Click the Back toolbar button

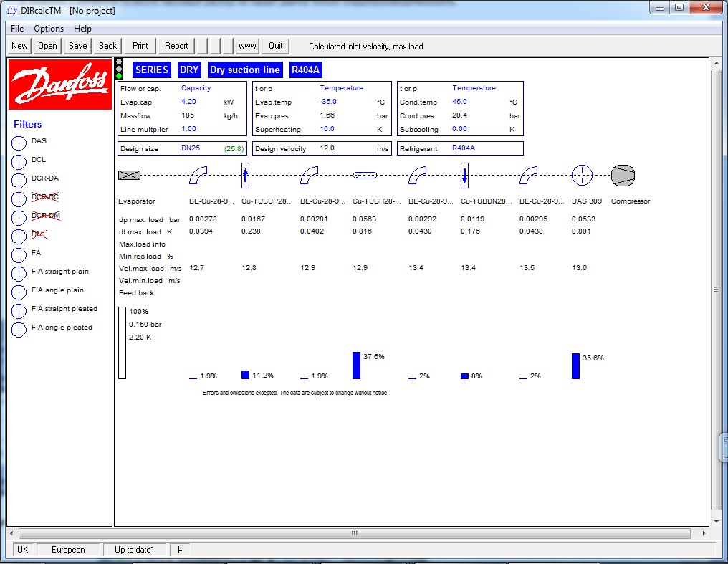(107, 46)
